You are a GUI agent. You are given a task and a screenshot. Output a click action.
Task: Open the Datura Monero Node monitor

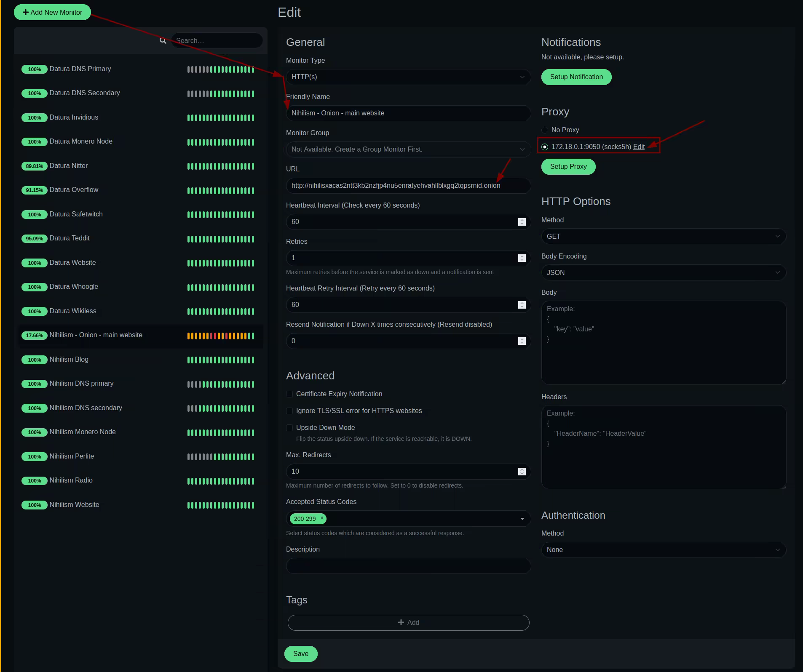(x=141, y=141)
